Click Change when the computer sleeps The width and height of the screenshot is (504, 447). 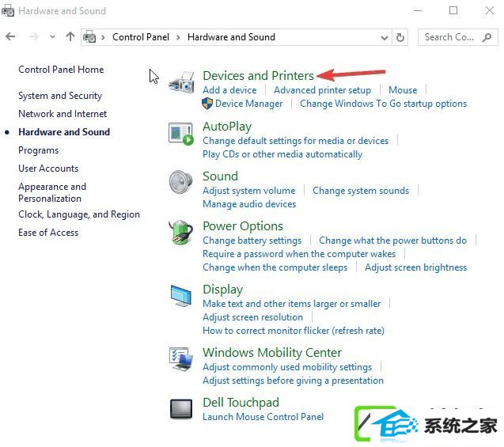pyautogui.click(x=275, y=267)
